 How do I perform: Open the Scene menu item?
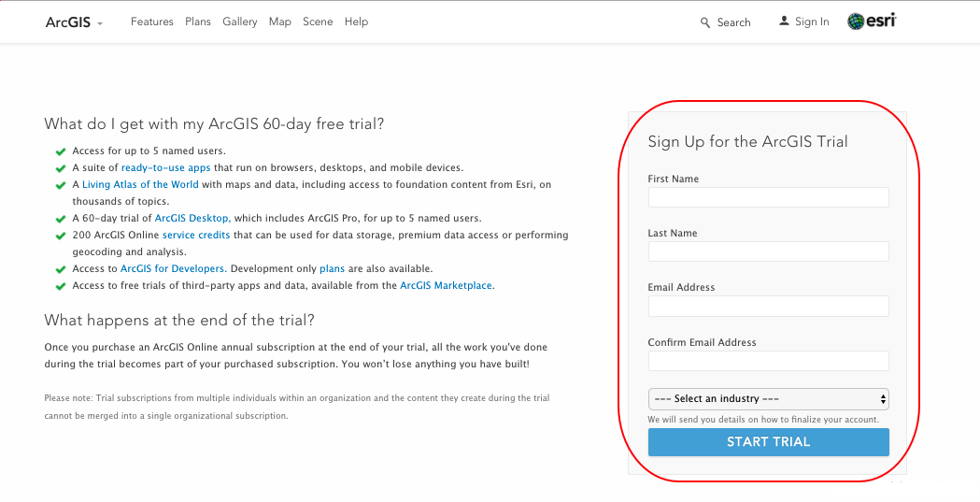tap(318, 22)
